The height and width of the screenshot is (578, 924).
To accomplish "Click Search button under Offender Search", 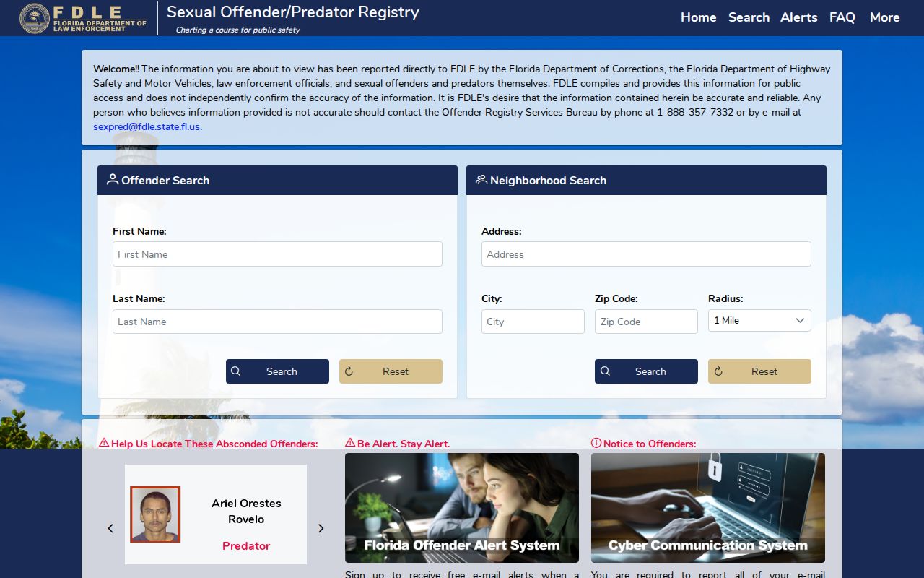I will [x=277, y=371].
